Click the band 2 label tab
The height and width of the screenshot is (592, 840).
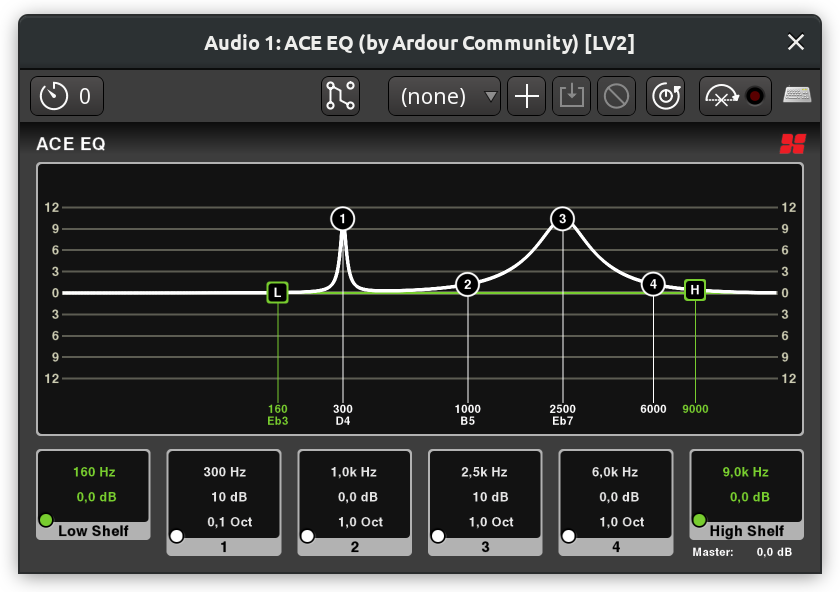(355, 547)
